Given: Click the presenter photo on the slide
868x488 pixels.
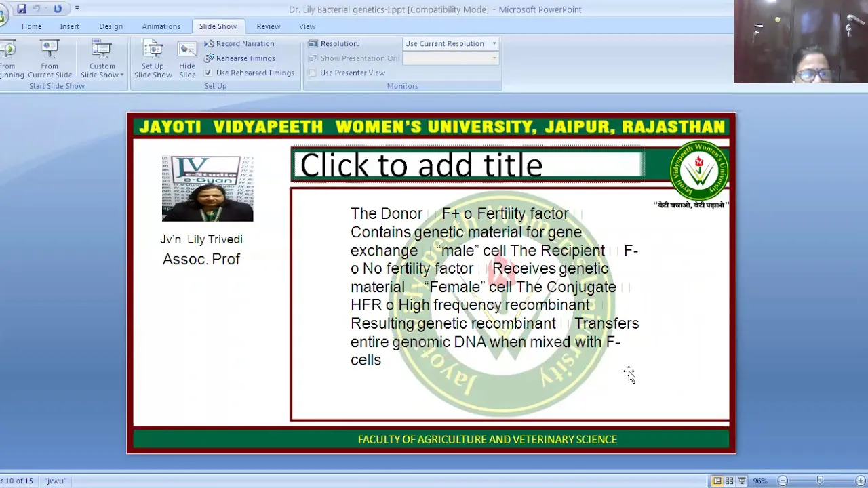Looking at the screenshot, I should click(x=208, y=188).
